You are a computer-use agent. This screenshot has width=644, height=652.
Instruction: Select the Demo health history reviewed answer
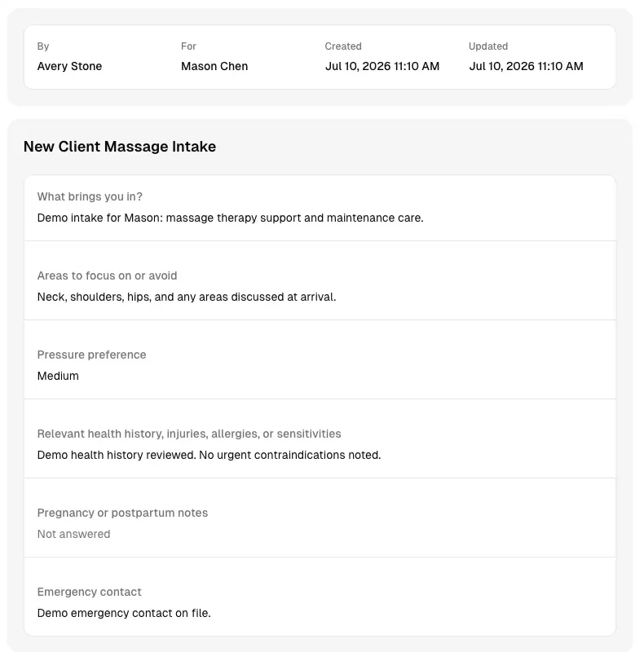(209, 455)
